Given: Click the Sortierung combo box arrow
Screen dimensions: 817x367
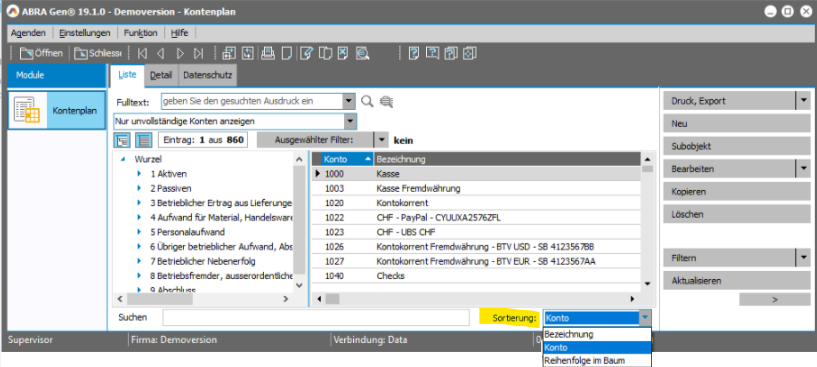Looking at the screenshot, I should [x=645, y=318].
